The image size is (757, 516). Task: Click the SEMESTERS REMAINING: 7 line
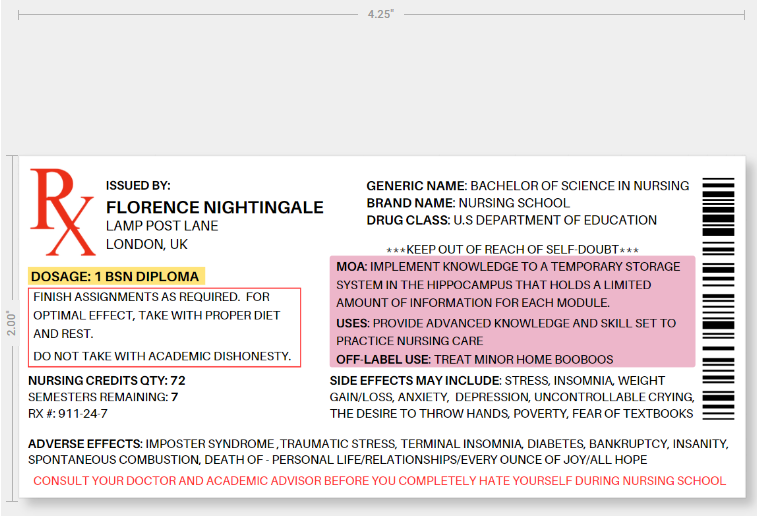[103, 397]
